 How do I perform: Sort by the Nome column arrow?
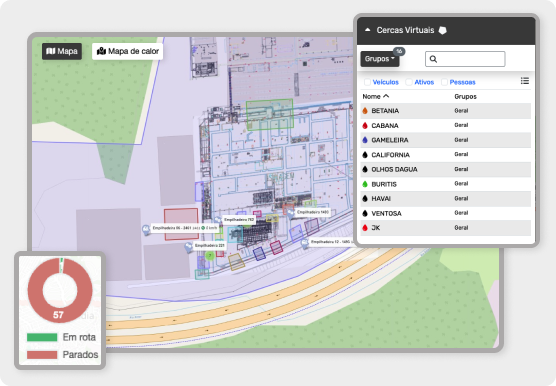386,96
